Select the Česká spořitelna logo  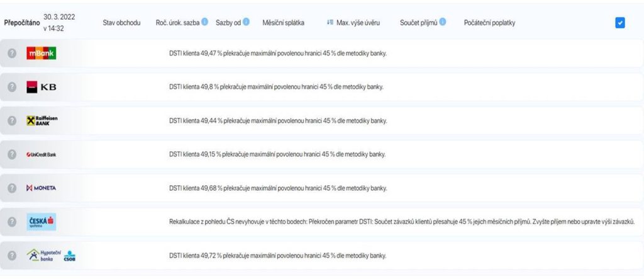42,222
